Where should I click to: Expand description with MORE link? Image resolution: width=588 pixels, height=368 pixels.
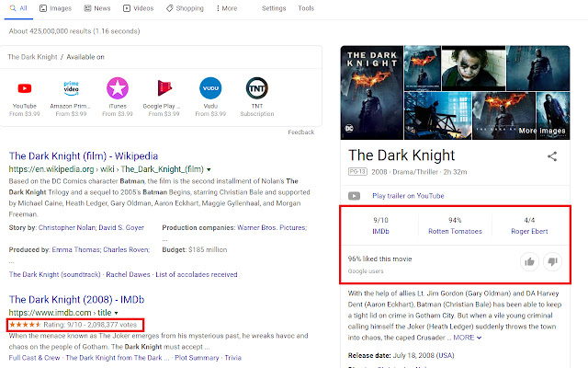[x=465, y=338]
